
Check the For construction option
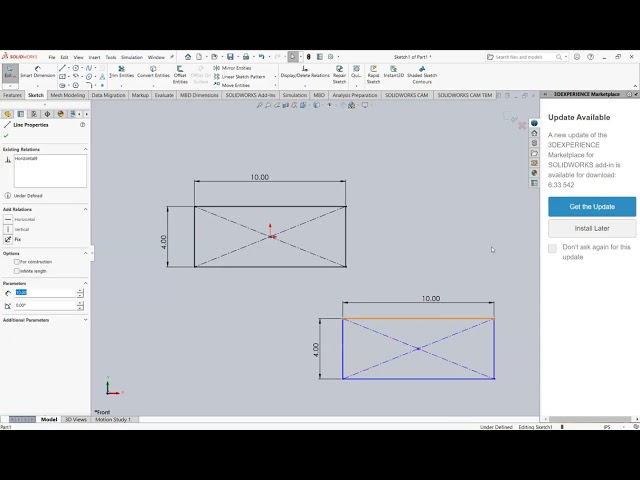tap(17, 262)
